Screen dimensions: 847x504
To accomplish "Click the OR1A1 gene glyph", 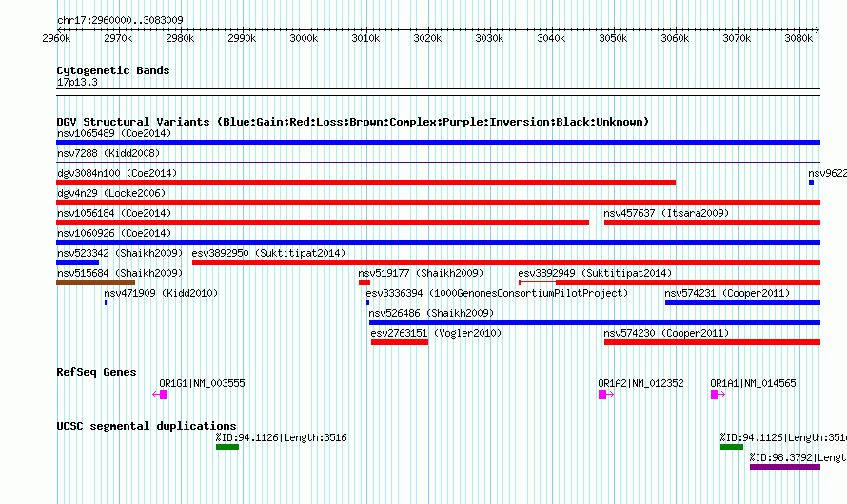I will pyautogui.click(x=718, y=395).
